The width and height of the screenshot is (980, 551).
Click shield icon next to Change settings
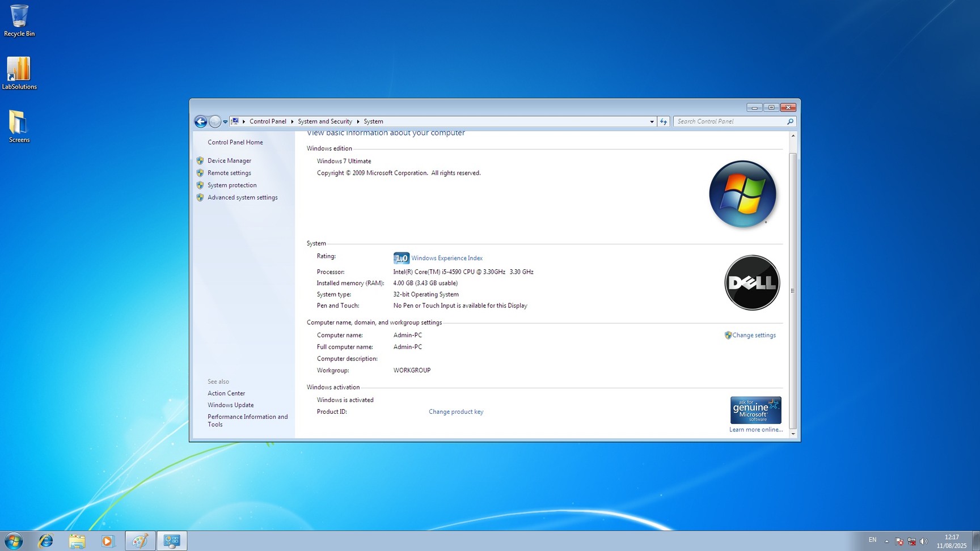(728, 335)
